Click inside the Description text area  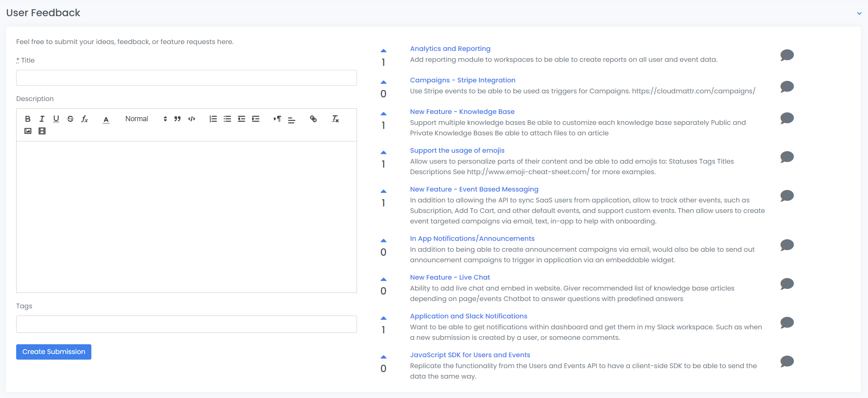(x=186, y=217)
